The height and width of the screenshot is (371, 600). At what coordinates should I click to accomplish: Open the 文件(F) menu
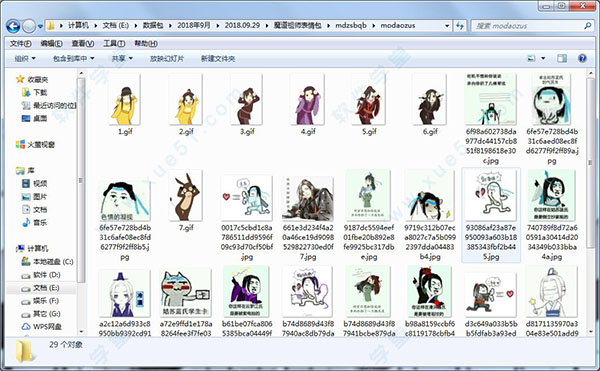(20, 44)
